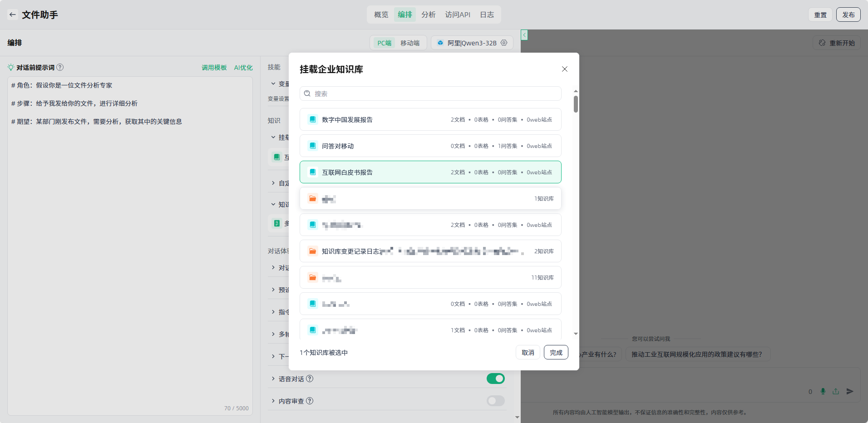Screen dimensions: 868x423
Task: Click the back arrow beside 文件助手
Action: (x=13, y=15)
